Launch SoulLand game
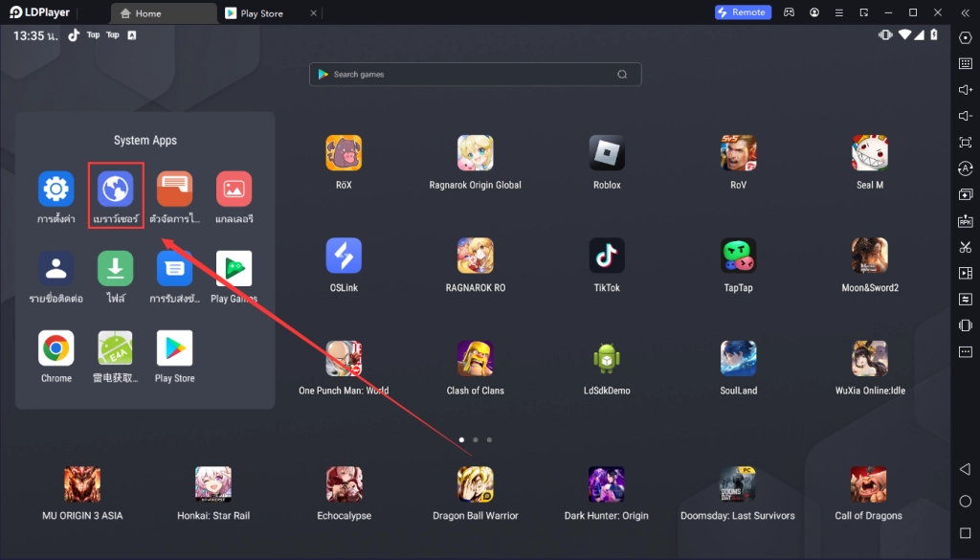980x560 pixels. 738,359
